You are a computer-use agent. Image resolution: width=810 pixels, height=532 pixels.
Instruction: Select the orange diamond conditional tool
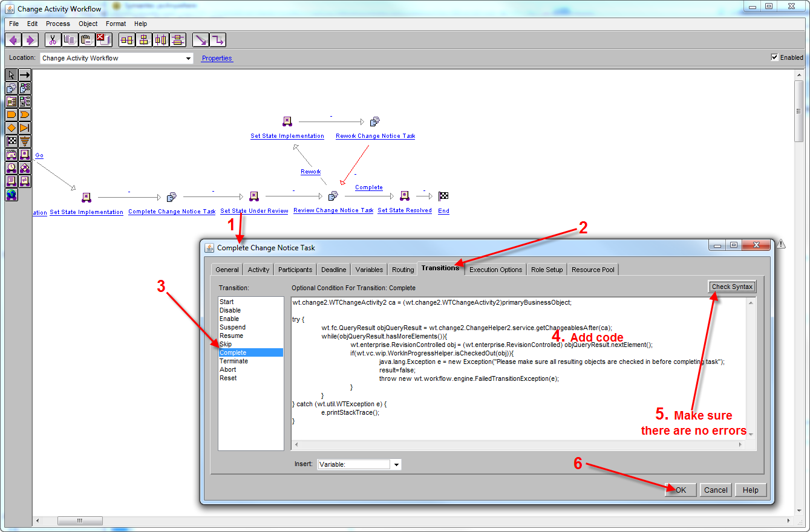tap(11, 128)
